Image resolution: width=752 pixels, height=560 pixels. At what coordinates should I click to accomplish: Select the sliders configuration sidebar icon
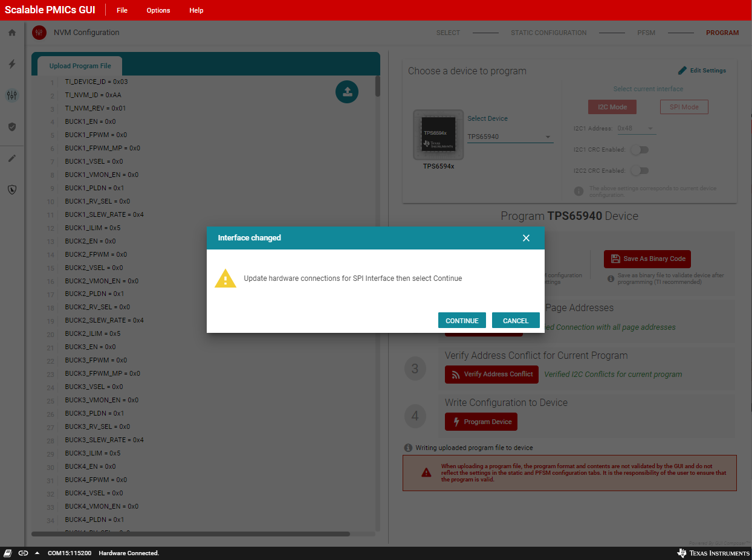pyautogui.click(x=12, y=95)
